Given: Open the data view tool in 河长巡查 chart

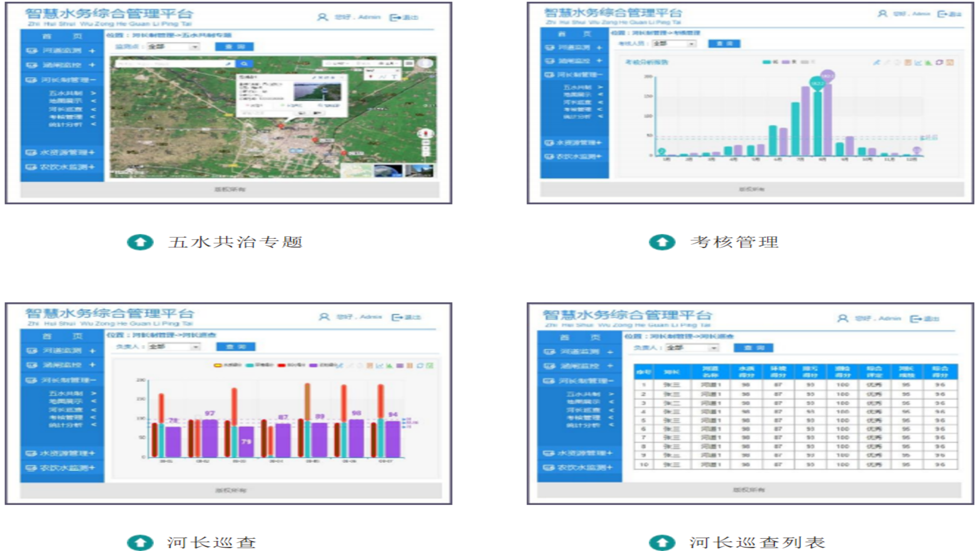Looking at the screenshot, I should (x=369, y=366).
